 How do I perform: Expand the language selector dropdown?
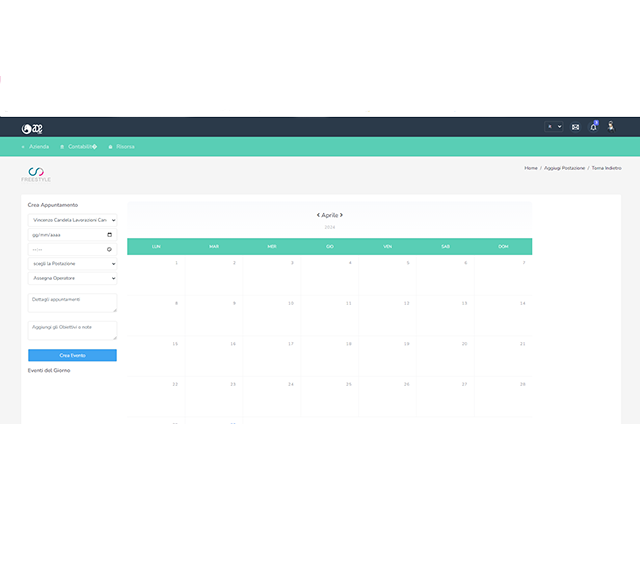553,127
